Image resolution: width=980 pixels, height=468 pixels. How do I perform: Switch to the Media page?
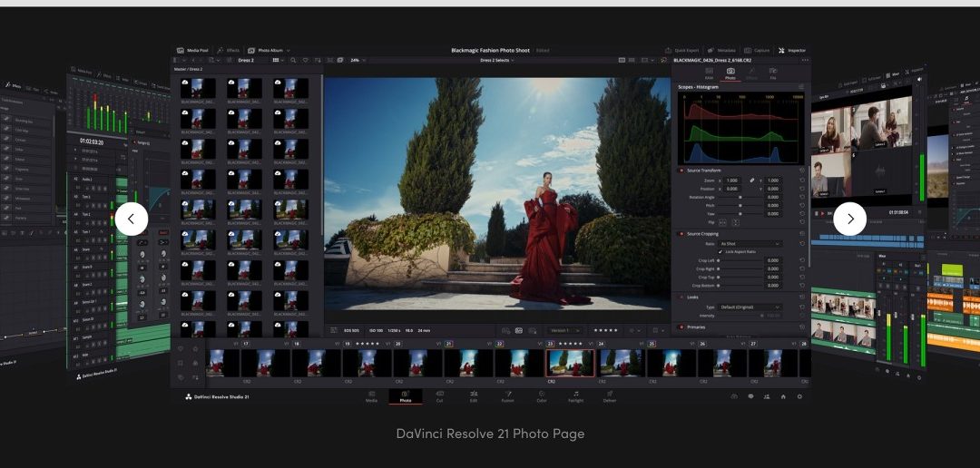pyautogui.click(x=372, y=396)
